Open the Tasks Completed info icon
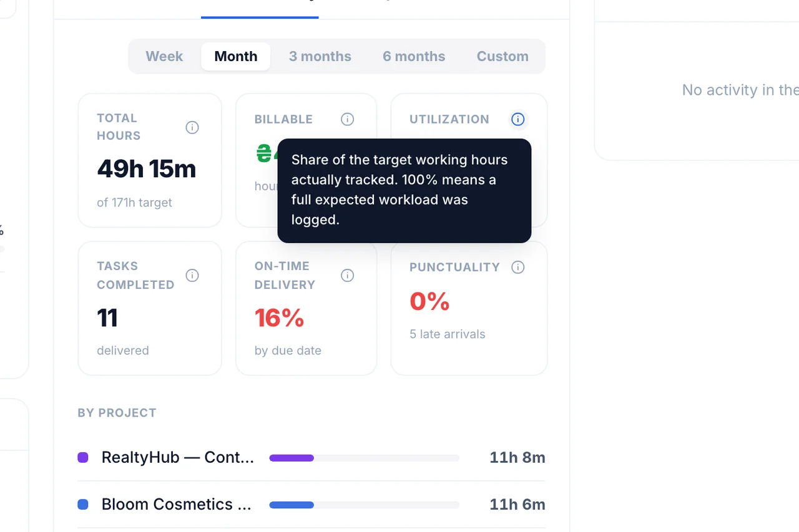The image size is (799, 532). [192, 275]
